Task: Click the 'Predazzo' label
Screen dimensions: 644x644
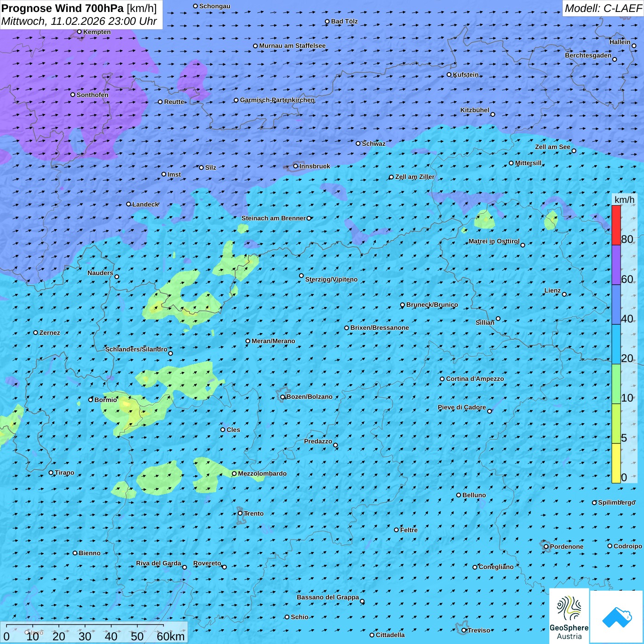Action: 318,441
